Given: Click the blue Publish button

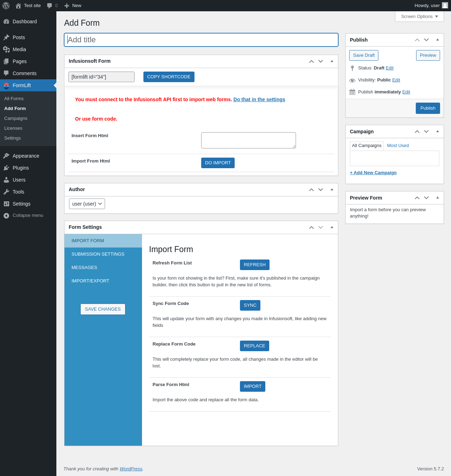Looking at the screenshot, I should pyautogui.click(x=428, y=108).
